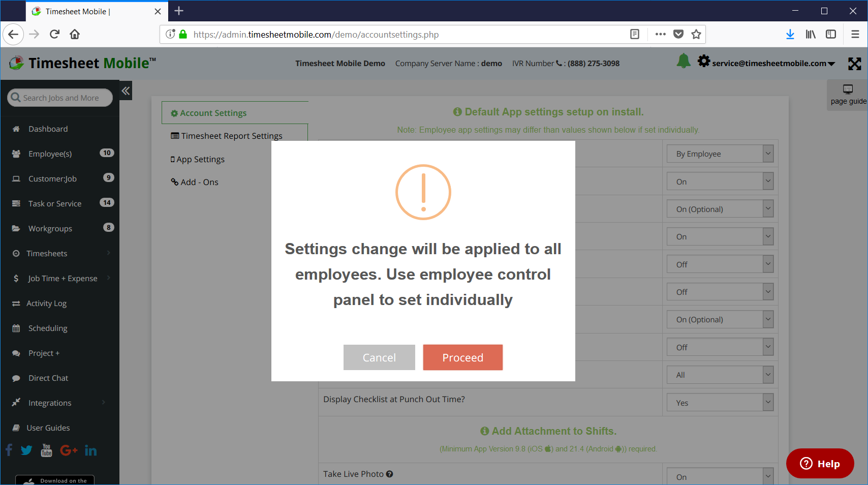Open the By Employee dropdown
Viewport: 868px width, 485px height.
pyautogui.click(x=720, y=154)
